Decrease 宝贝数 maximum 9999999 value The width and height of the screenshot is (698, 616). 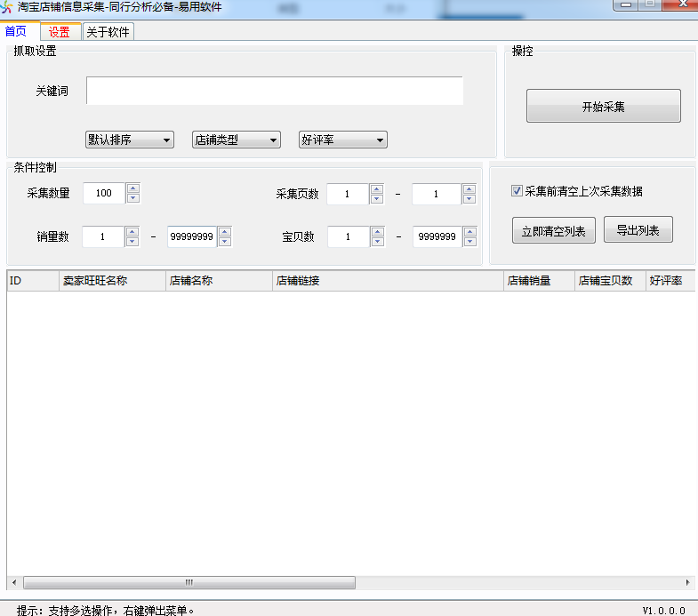(470, 242)
